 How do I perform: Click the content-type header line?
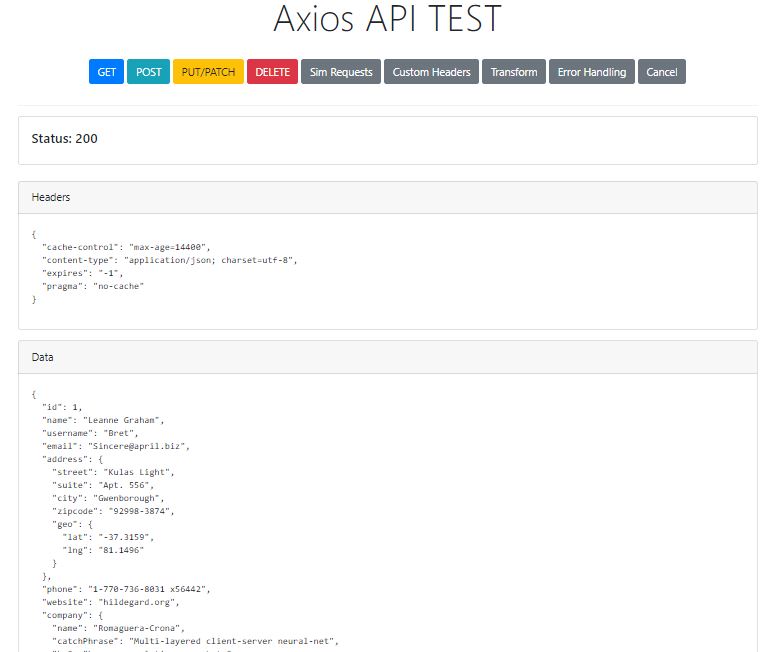(170, 260)
